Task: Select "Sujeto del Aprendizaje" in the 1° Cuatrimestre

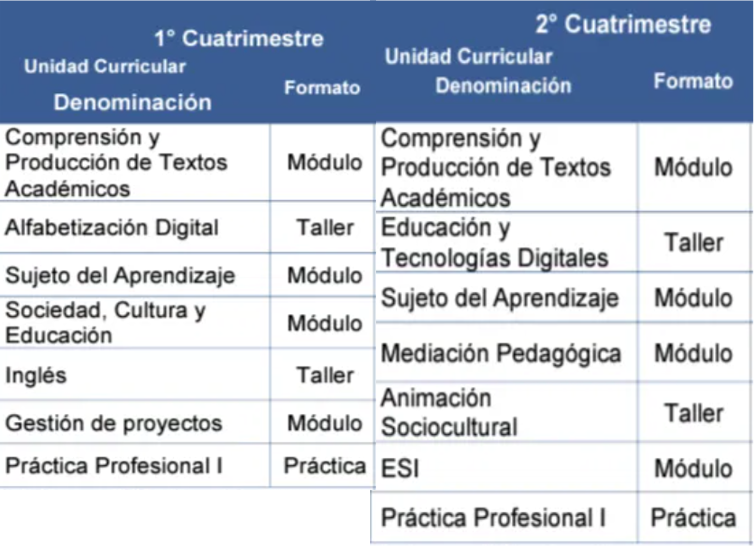Action: coord(120,275)
